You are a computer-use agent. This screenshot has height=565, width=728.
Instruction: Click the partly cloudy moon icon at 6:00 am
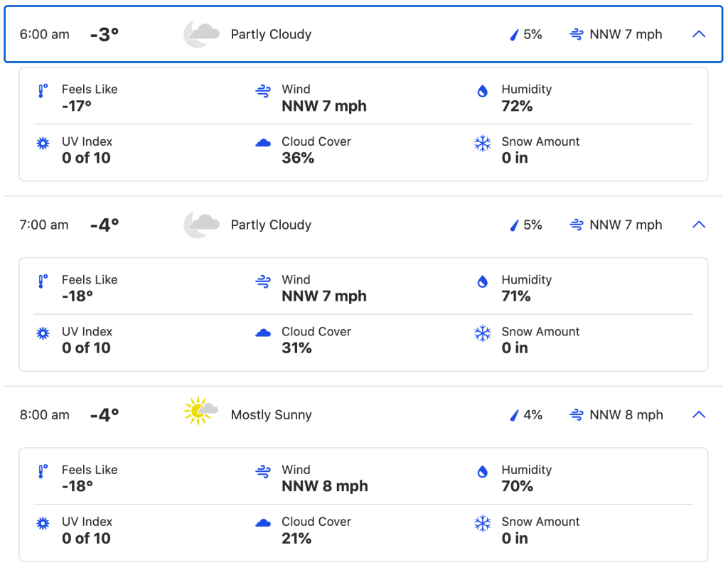pos(201,34)
